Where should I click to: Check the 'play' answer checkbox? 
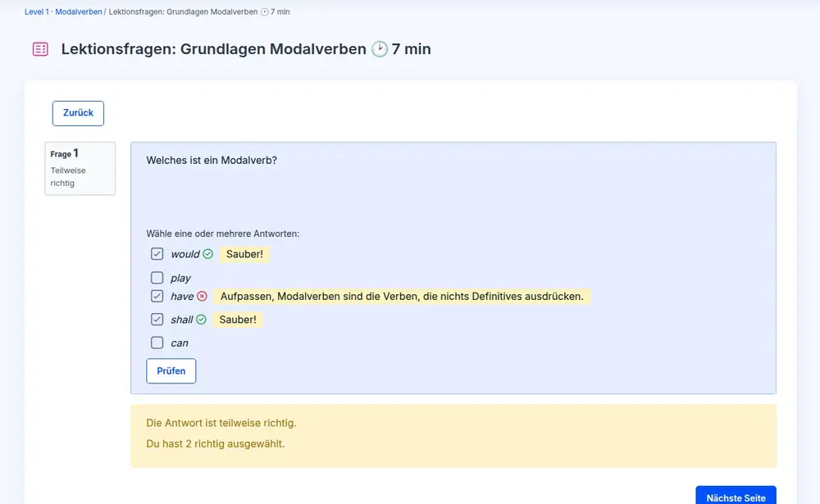[x=157, y=278]
